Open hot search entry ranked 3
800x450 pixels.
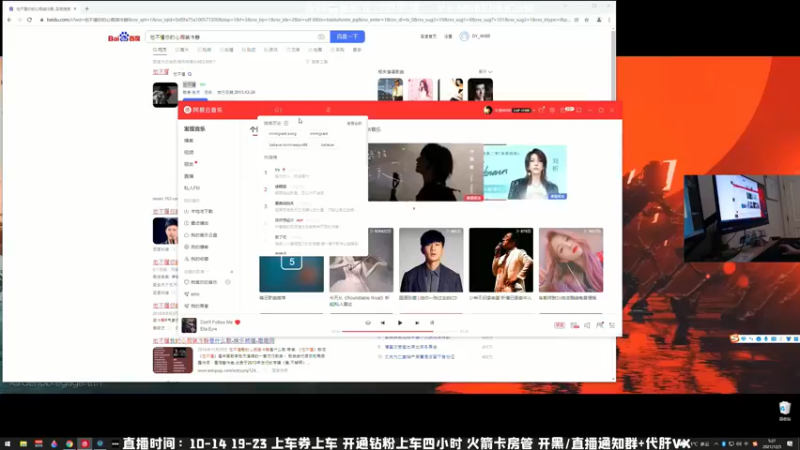click(311, 206)
